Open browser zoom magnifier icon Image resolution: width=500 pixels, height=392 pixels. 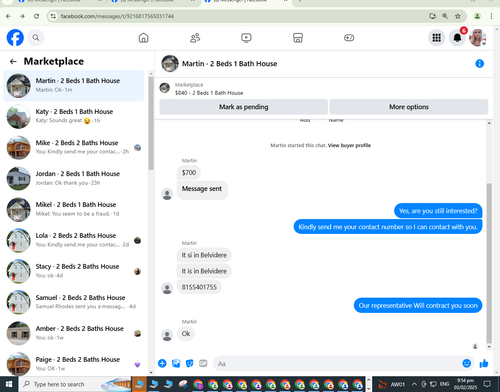coord(445,16)
